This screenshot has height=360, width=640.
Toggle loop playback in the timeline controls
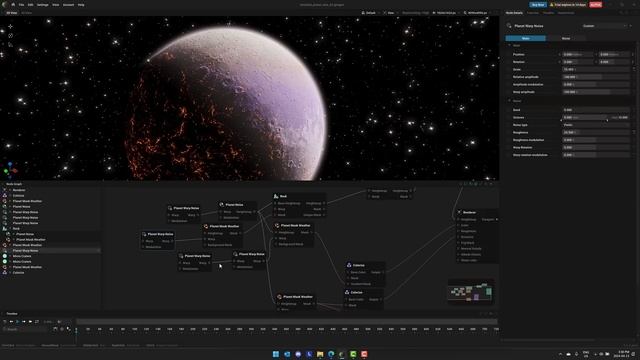(37, 322)
